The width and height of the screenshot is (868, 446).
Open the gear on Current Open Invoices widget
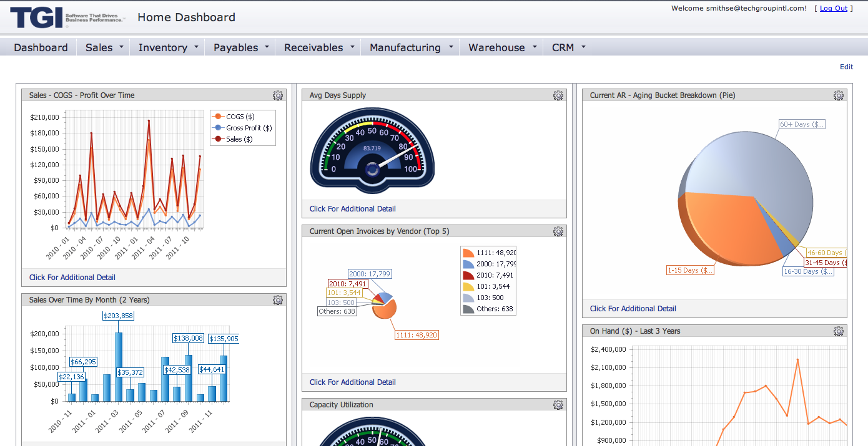tap(558, 231)
